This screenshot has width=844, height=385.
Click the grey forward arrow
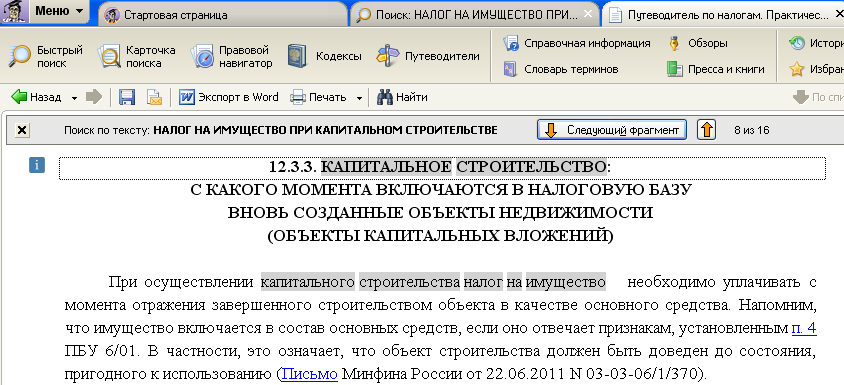94,97
